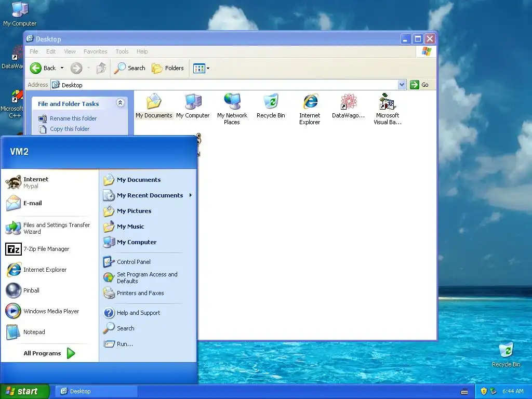Open Edit menu in Desktop window
Viewport: 532px width, 399px height.
pos(51,51)
